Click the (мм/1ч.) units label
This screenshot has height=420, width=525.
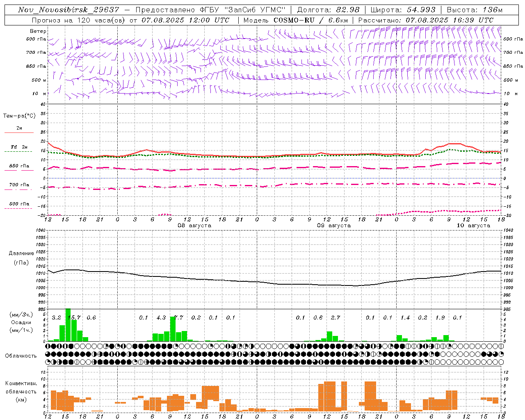pos(21,330)
